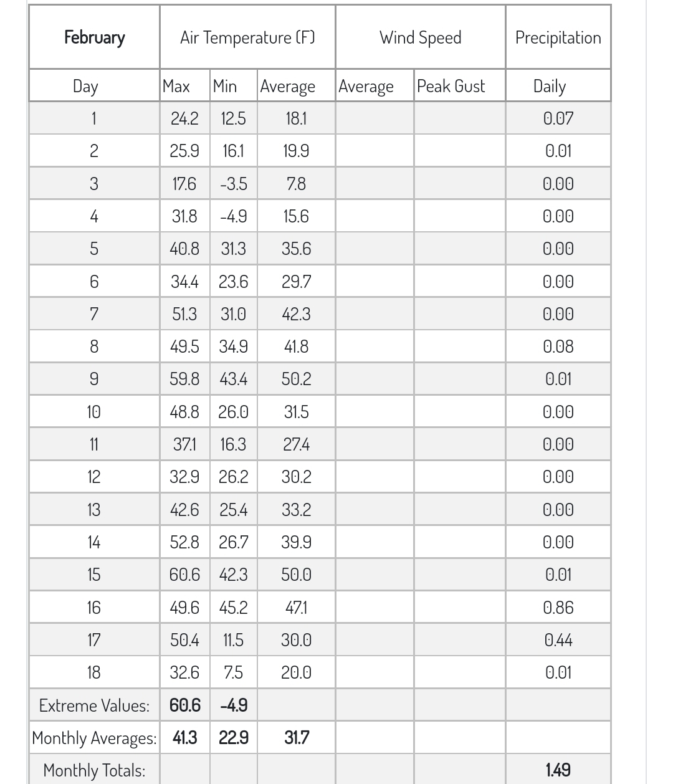
Task: Select the Air Temperature (F) header
Action: click(247, 37)
